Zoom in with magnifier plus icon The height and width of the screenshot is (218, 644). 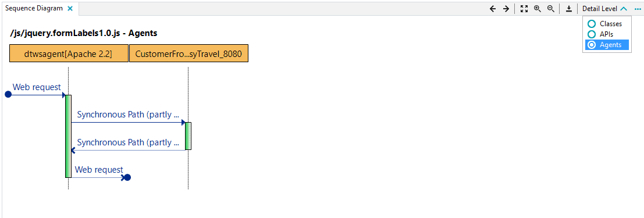[537, 9]
